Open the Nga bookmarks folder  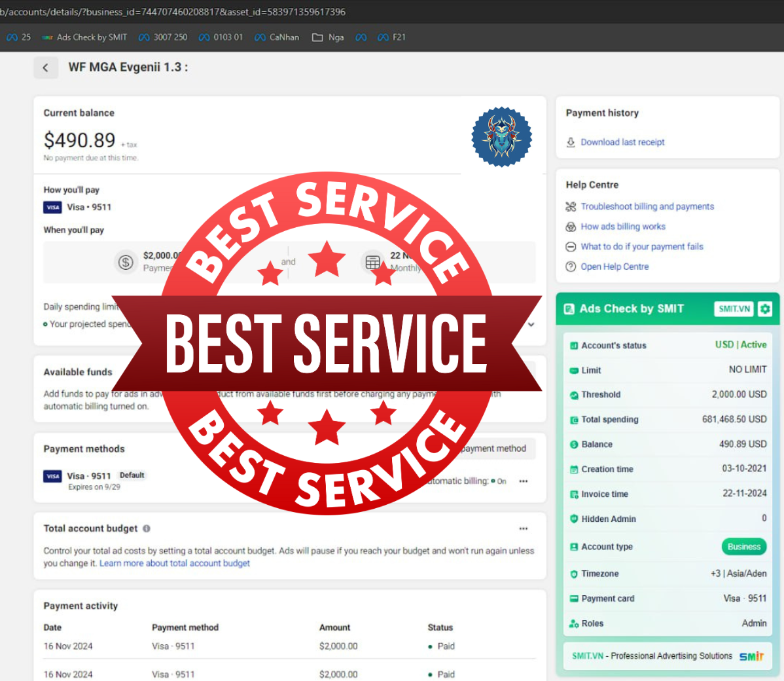click(x=328, y=37)
